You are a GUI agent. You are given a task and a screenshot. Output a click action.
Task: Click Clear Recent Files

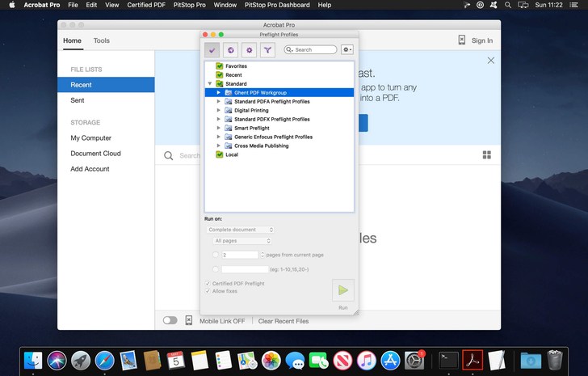[283, 321]
